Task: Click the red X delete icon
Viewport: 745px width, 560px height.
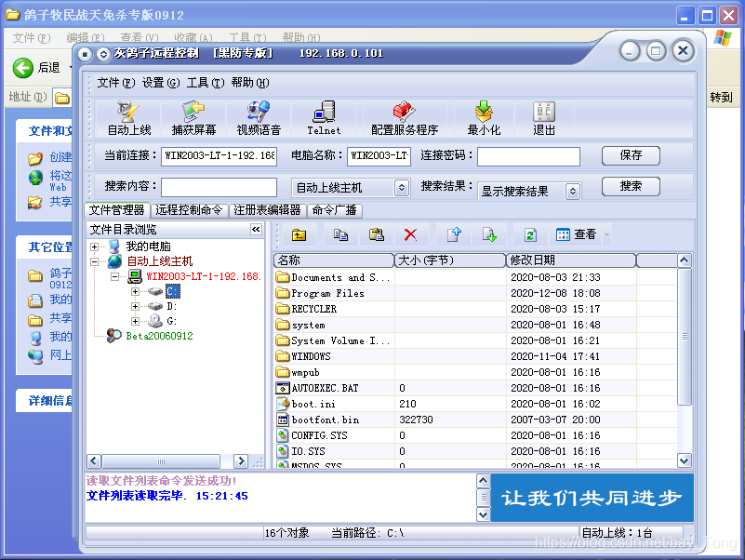Action: (410, 234)
